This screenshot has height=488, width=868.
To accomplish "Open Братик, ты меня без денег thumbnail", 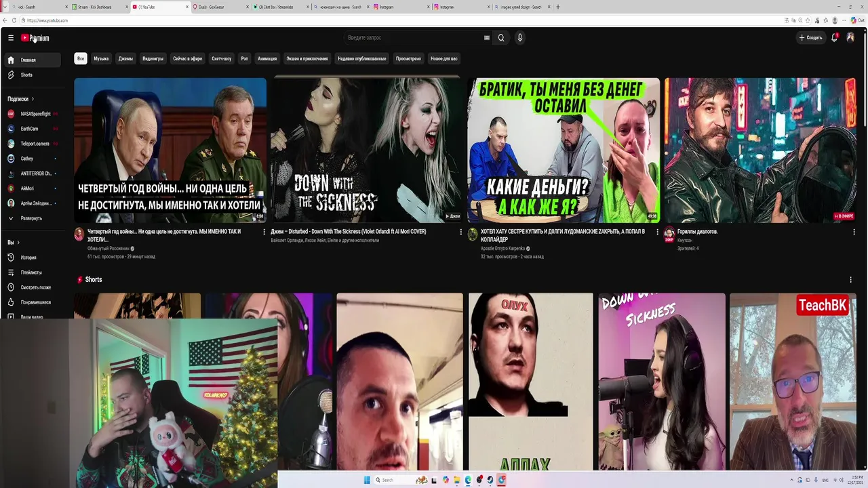I will point(564,150).
